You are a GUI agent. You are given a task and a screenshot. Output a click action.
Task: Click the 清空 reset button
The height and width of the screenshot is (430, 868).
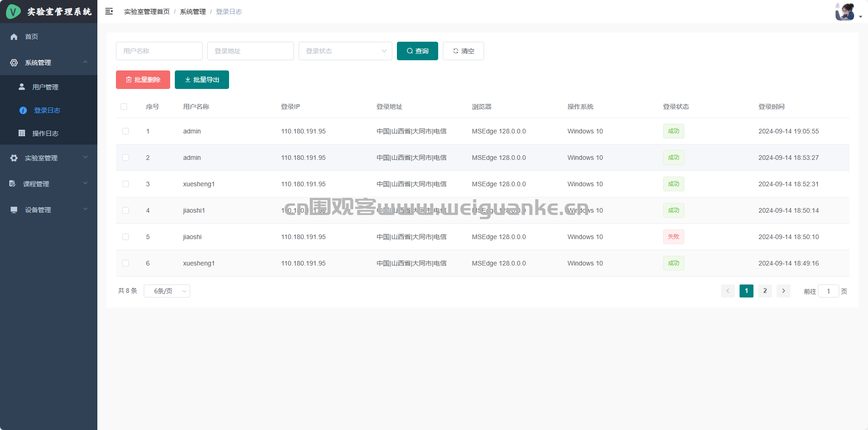[x=463, y=51]
